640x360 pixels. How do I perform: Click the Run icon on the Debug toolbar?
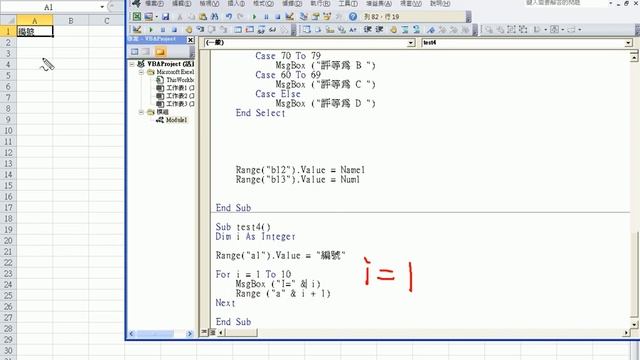click(x=151, y=30)
